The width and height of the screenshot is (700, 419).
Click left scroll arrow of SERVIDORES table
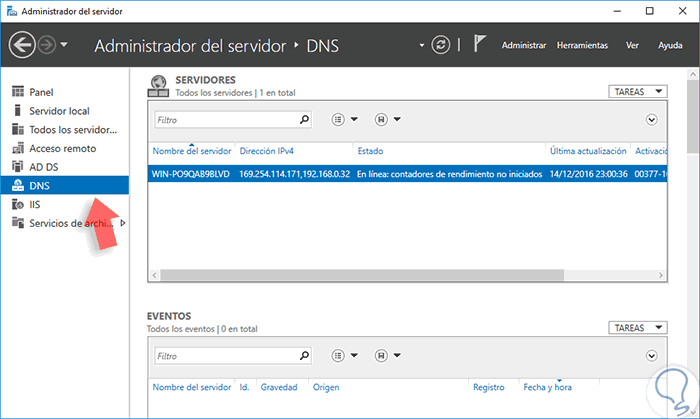[154, 275]
